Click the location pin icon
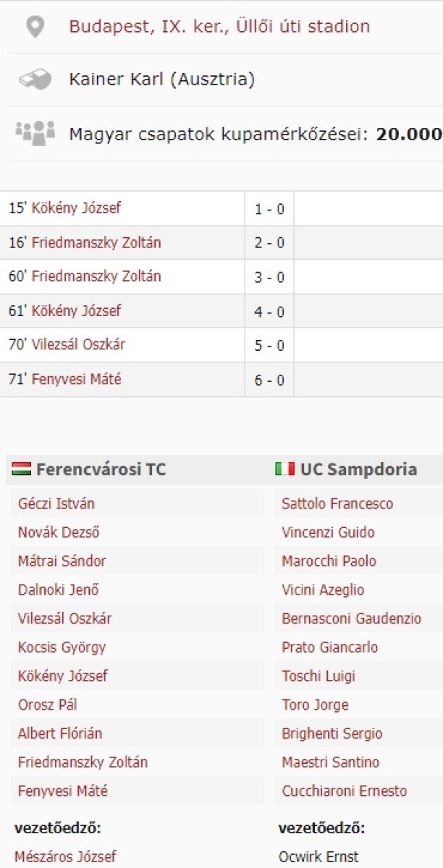The width and height of the screenshot is (443, 868). [x=34, y=27]
